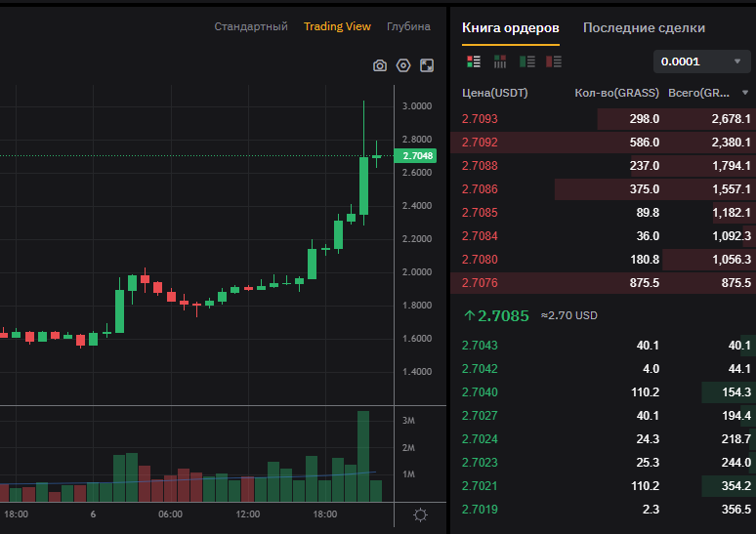The image size is (756, 534).
Task: Click total 356.5 in bottom bid row
Action: (735, 510)
